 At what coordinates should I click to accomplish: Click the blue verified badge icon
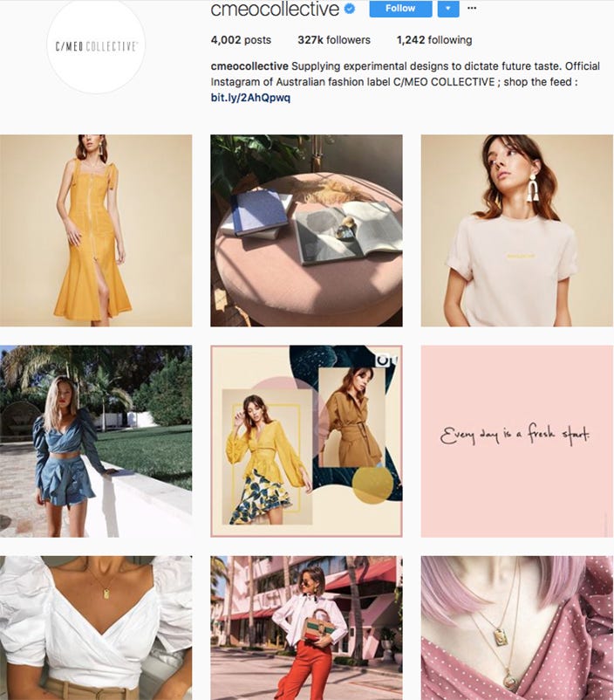(x=351, y=9)
